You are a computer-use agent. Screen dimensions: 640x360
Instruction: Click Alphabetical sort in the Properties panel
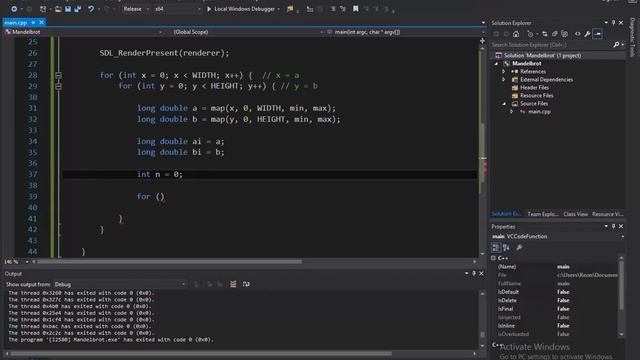coord(506,247)
